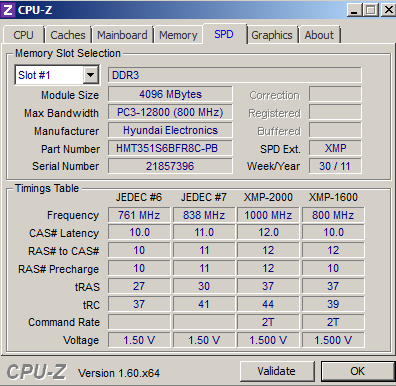Click the XMP SPD Ext. value
This screenshot has width=396, height=386.
[x=335, y=148]
